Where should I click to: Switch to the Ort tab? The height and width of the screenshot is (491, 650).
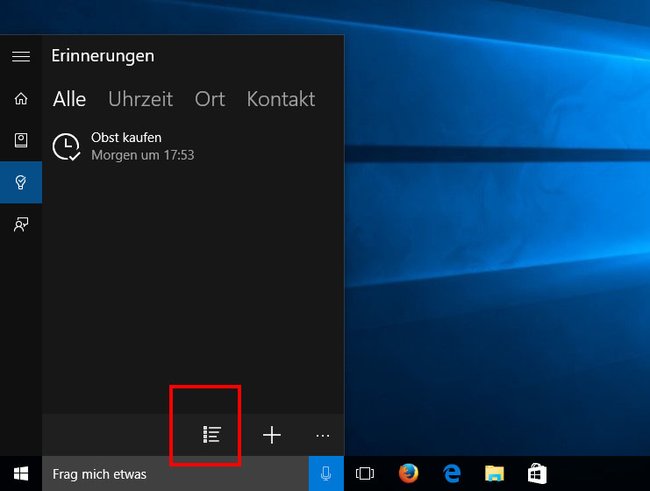click(x=210, y=99)
